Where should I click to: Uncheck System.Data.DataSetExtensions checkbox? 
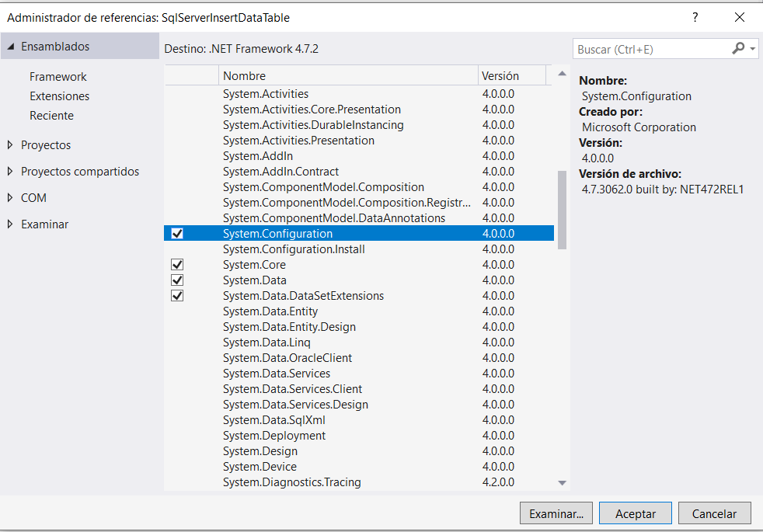coord(177,296)
